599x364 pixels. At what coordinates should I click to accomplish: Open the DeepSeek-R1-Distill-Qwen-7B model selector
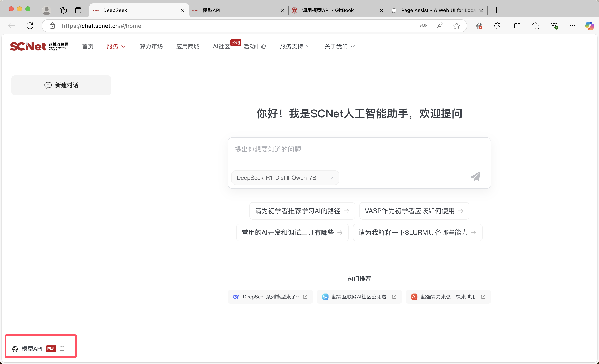285,178
